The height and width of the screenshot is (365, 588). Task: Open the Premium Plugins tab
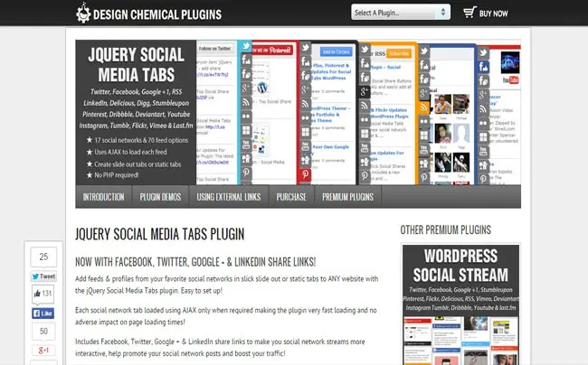(x=348, y=197)
